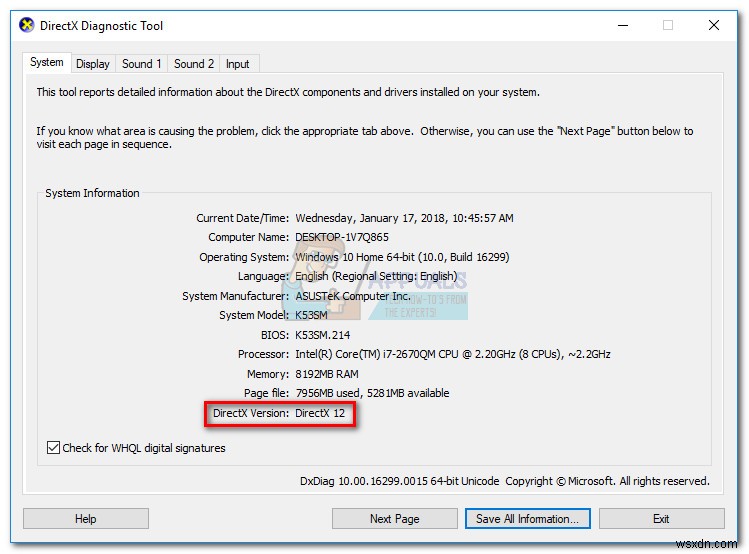Click the BIOS label
Image resolution: width=749 pixels, height=554 pixels.
click(x=275, y=335)
